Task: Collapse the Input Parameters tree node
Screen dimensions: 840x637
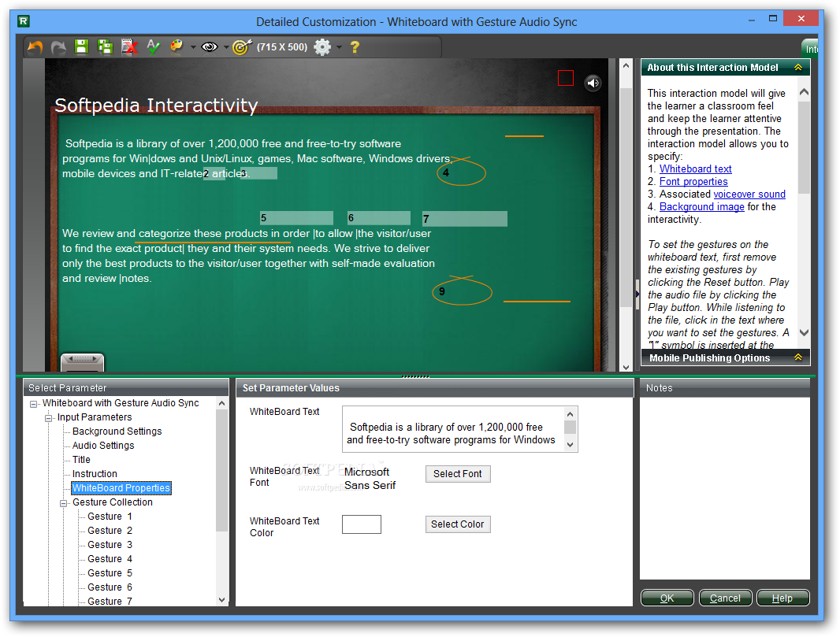Action: (x=49, y=418)
